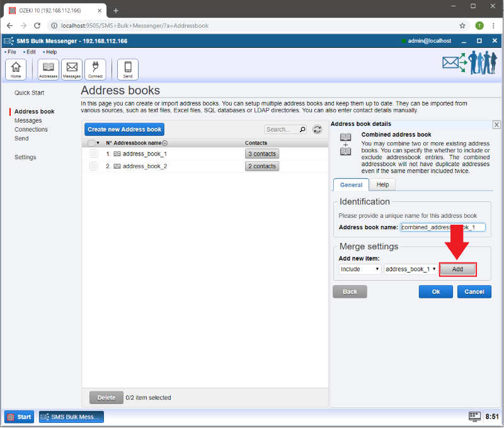Click the Add button in Merge settings
This screenshot has width=504, height=428.
coord(457,269)
